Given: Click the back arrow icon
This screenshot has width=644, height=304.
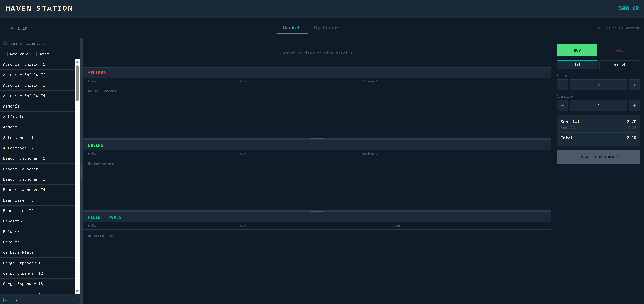Looking at the screenshot, I should 12,28.
